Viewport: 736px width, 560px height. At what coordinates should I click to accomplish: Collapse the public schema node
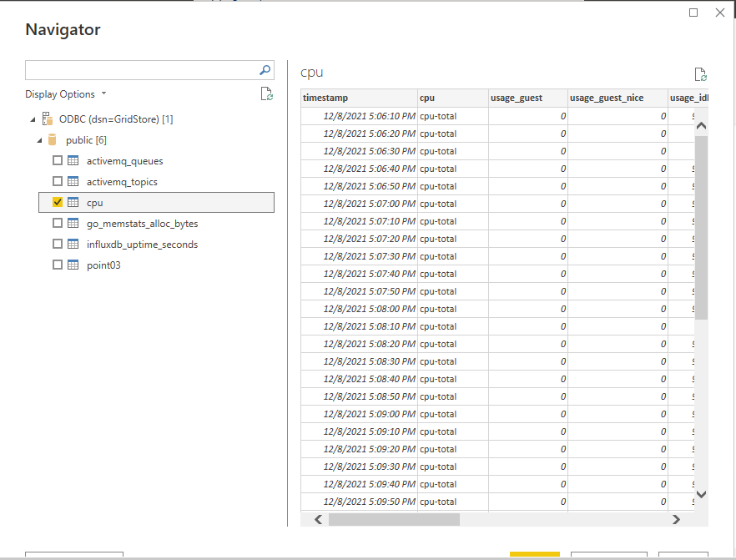[x=39, y=141]
